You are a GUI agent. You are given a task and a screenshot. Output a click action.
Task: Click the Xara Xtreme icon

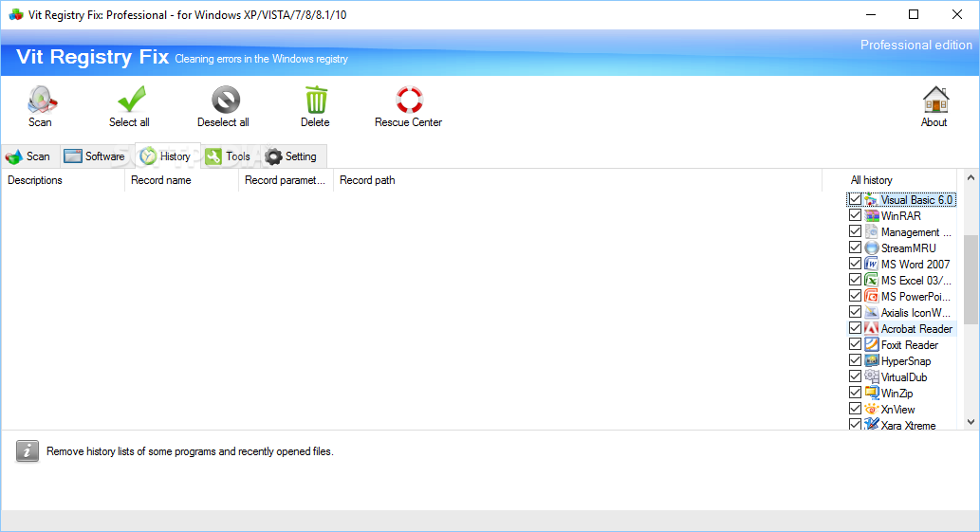(871, 425)
